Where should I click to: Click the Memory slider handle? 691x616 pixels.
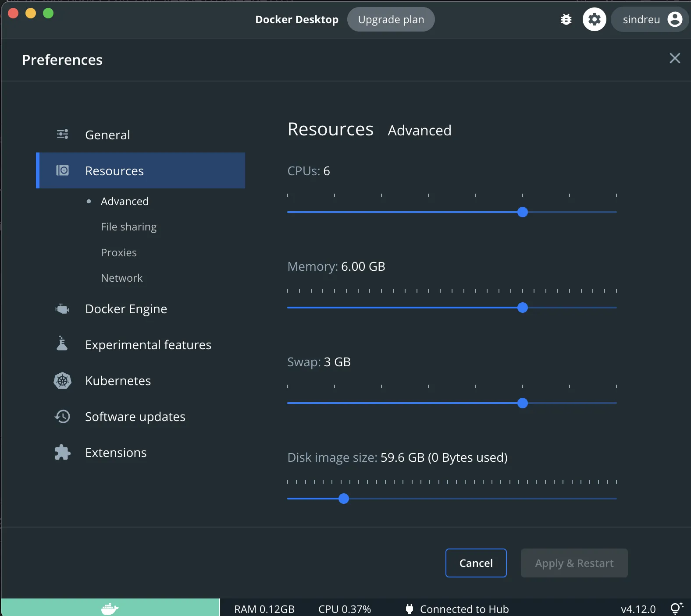click(522, 308)
